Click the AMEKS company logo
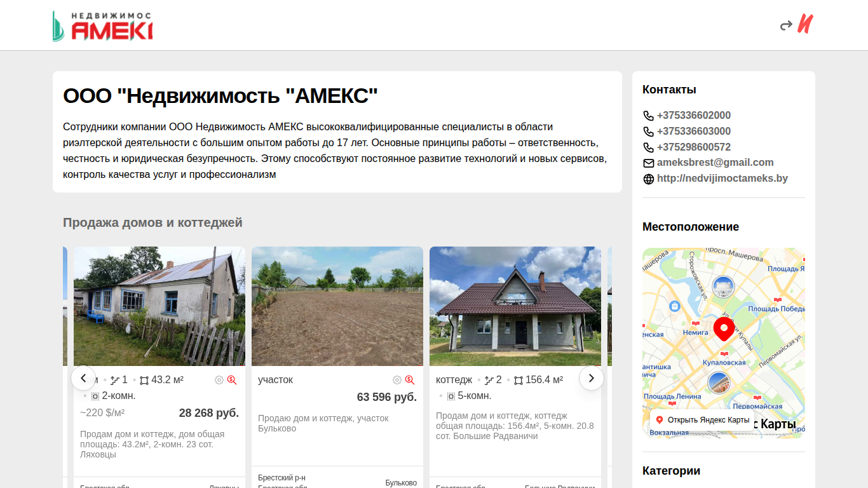This screenshot has height=488, width=868. click(x=102, y=25)
